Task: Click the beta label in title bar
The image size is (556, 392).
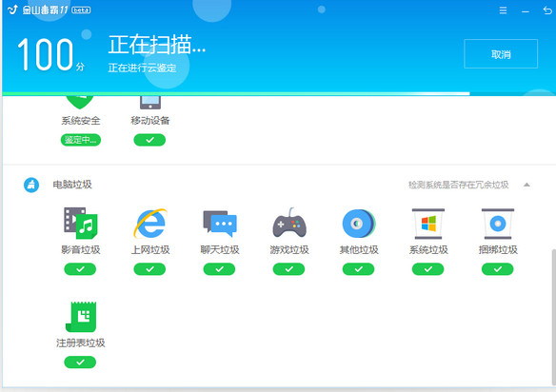Action: point(81,10)
